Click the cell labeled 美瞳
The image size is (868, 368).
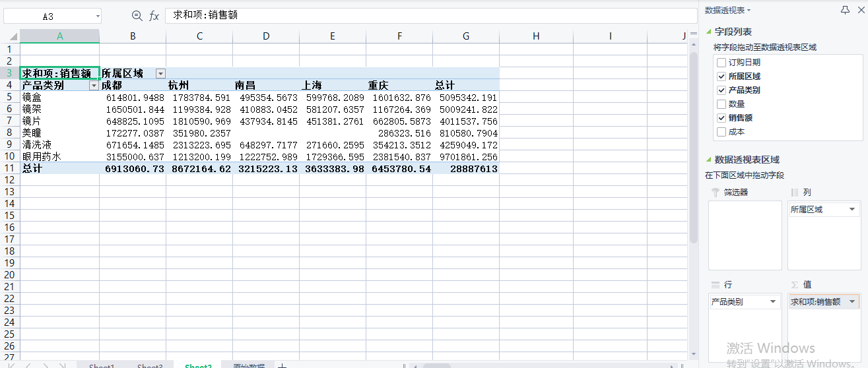[x=60, y=133]
